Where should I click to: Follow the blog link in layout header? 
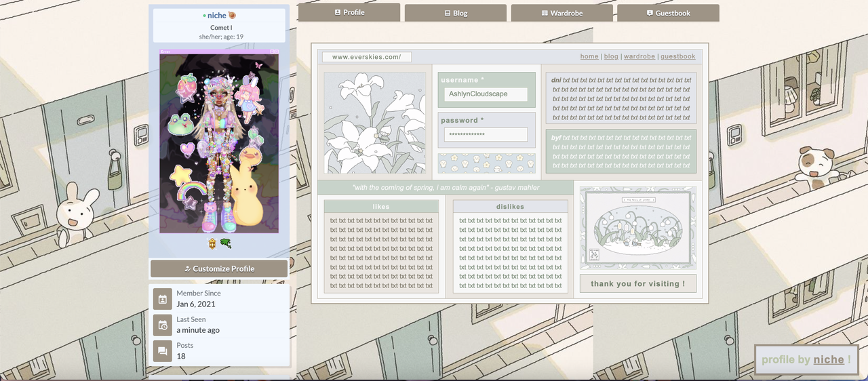point(611,57)
